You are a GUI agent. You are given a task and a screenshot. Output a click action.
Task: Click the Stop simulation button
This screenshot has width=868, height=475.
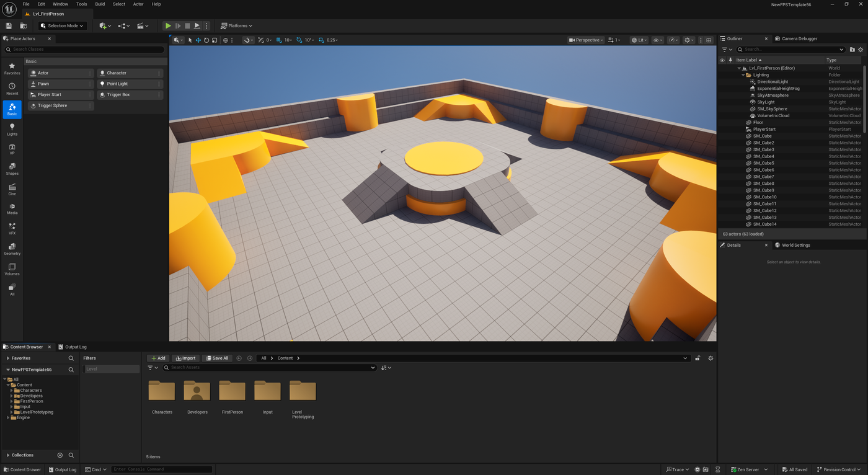pos(187,26)
